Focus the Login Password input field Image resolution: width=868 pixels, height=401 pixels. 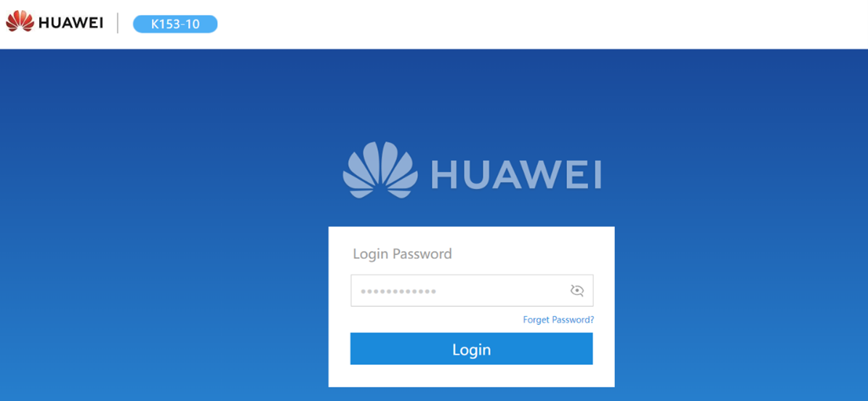tap(472, 291)
